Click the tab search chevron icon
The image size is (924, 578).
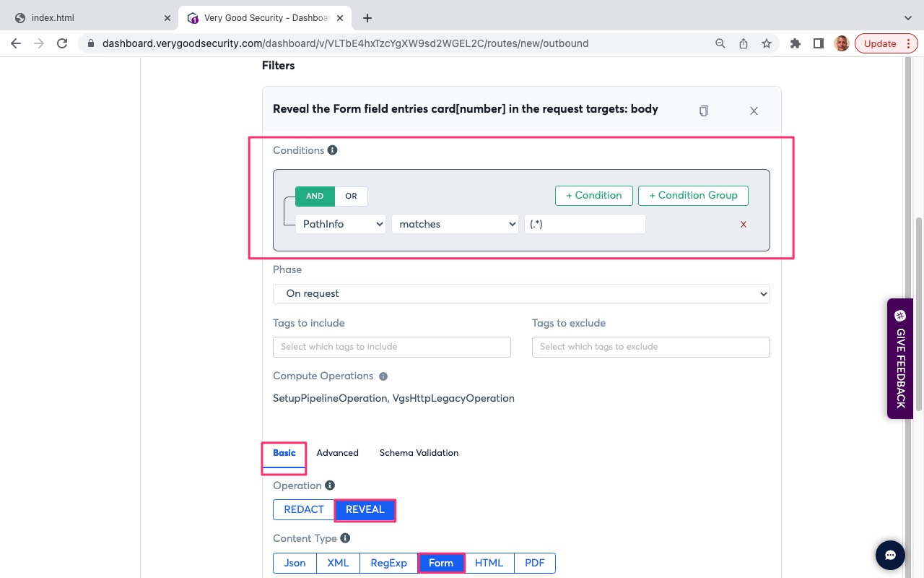tap(907, 17)
